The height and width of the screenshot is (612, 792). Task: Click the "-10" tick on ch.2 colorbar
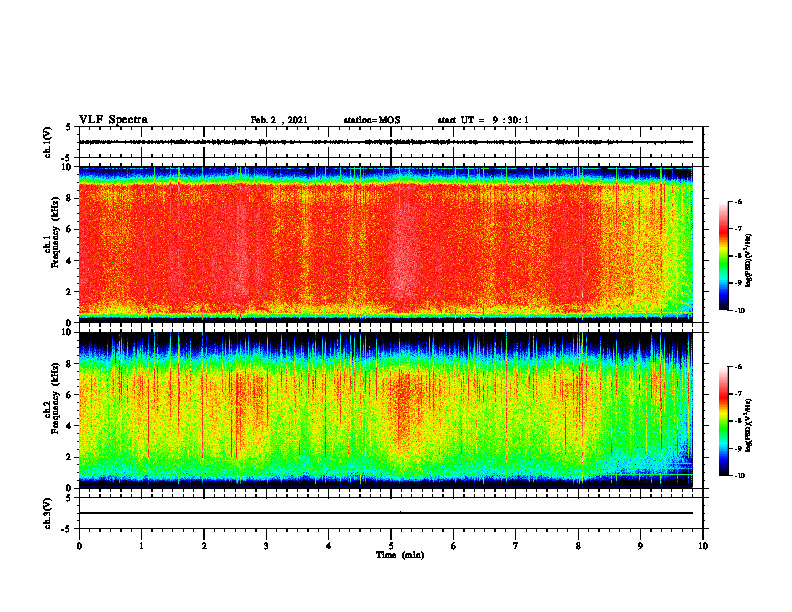[739, 476]
